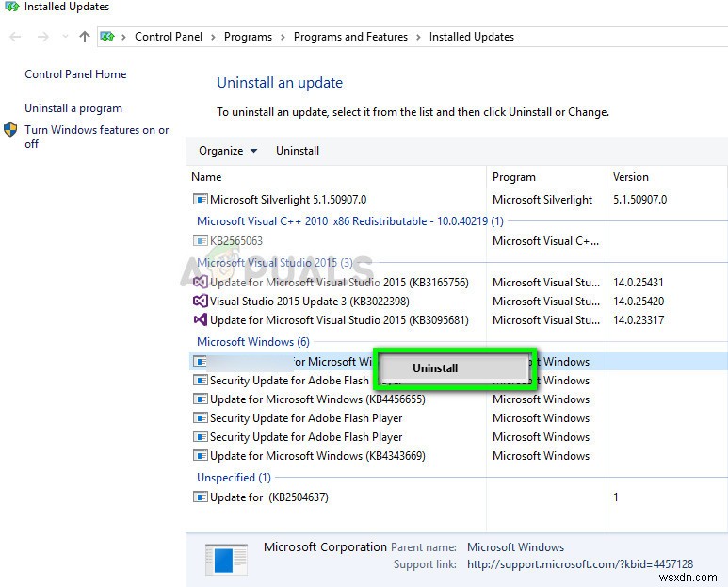Viewport: 728px width, 587px height.
Task: Sort by the Program column header
Action: tap(514, 177)
